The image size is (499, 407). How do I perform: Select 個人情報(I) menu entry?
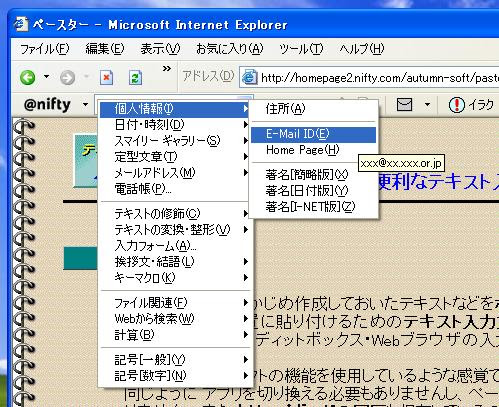tap(175, 109)
